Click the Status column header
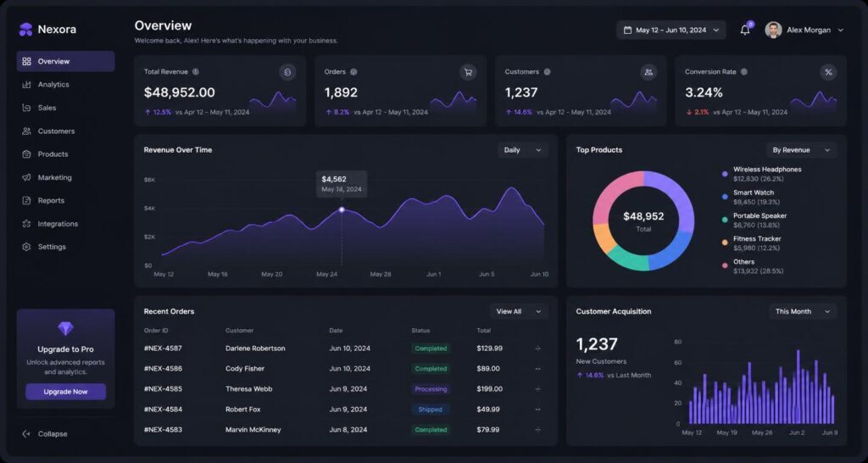 coord(420,331)
